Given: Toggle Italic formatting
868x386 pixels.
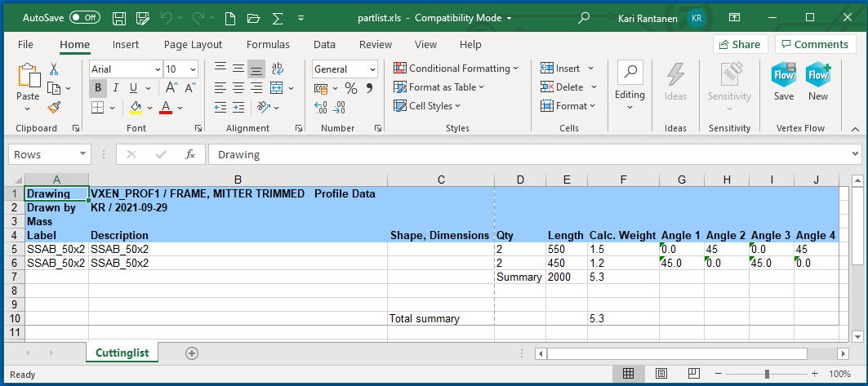Looking at the screenshot, I should click(115, 88).
